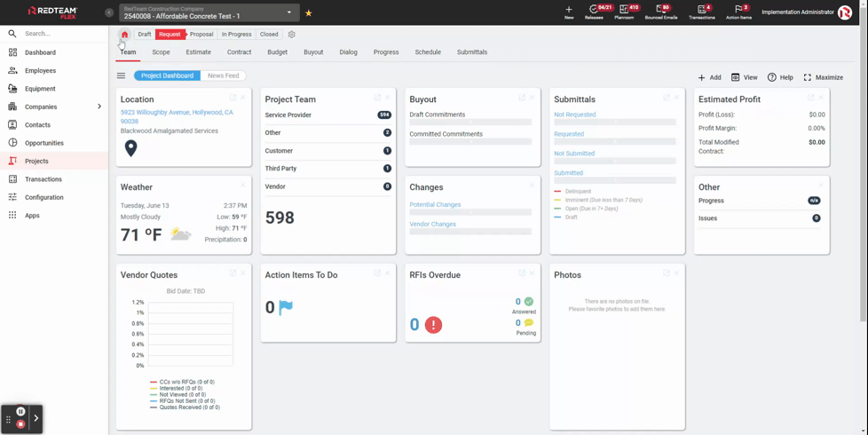Pop out the Project Team card

(x=377, y=98)
